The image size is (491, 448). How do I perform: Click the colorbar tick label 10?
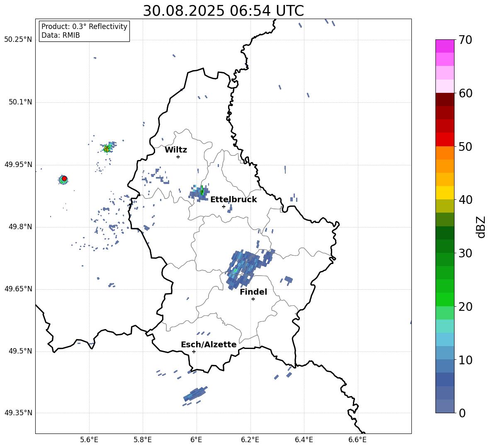[x=465, y=360]
